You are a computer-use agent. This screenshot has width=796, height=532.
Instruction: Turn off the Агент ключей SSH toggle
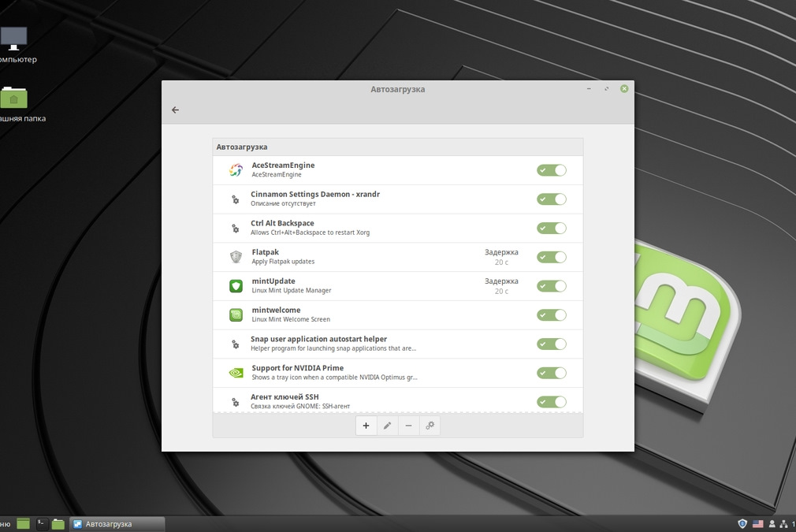click(551, 401)
